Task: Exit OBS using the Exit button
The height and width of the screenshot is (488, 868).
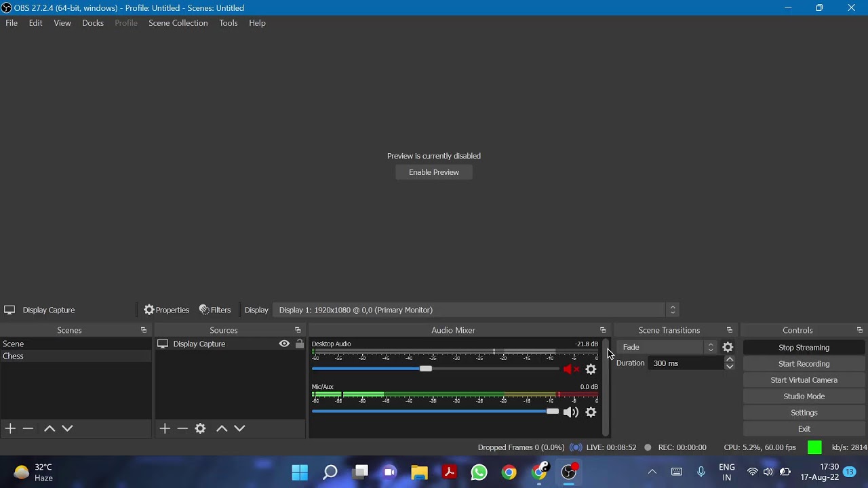Action: point(804,429)
